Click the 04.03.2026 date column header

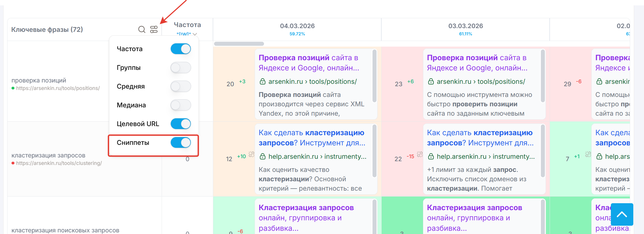297,26
